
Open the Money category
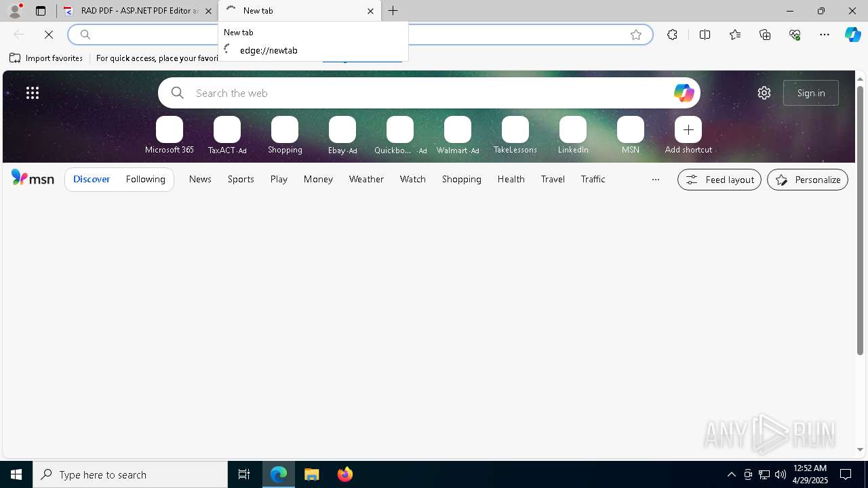[318, 179]
